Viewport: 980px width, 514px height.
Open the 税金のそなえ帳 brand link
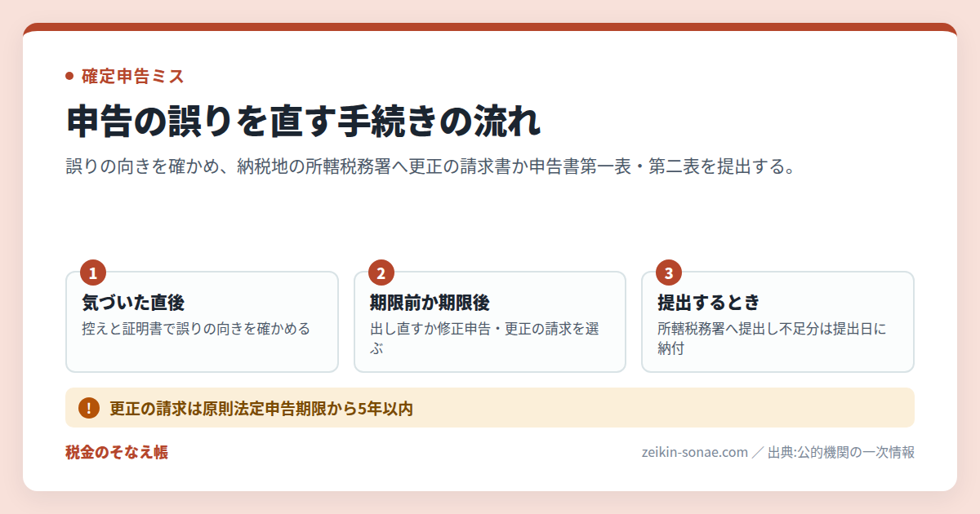(117, 452)
